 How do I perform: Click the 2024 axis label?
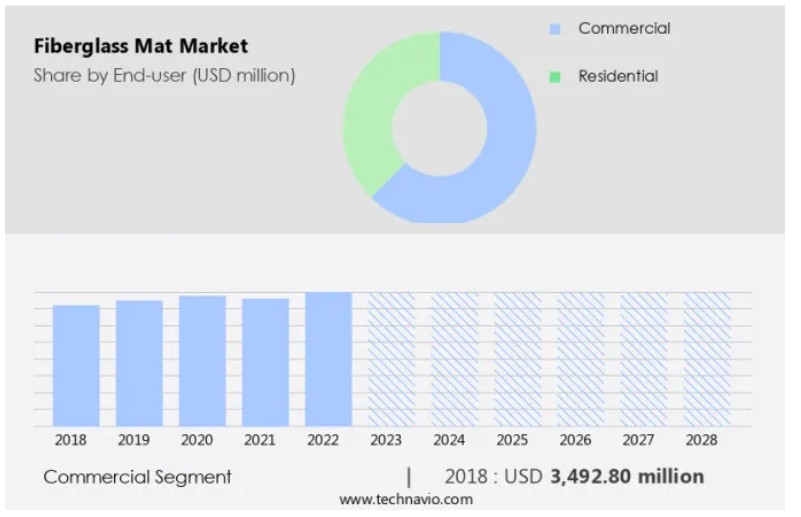click(449, 440)
